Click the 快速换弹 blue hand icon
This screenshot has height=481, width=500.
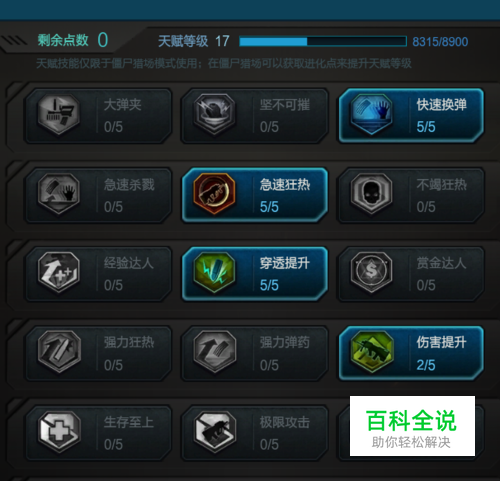pos(371,114)
